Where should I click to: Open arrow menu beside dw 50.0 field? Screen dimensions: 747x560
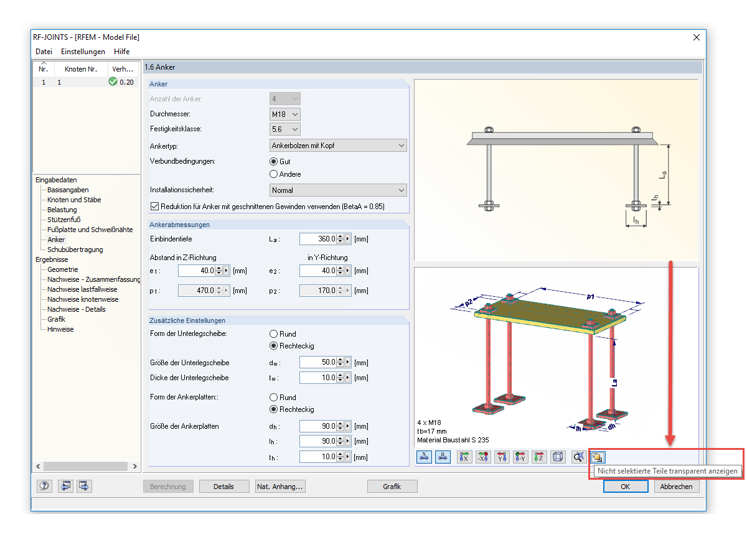[348, 362]
